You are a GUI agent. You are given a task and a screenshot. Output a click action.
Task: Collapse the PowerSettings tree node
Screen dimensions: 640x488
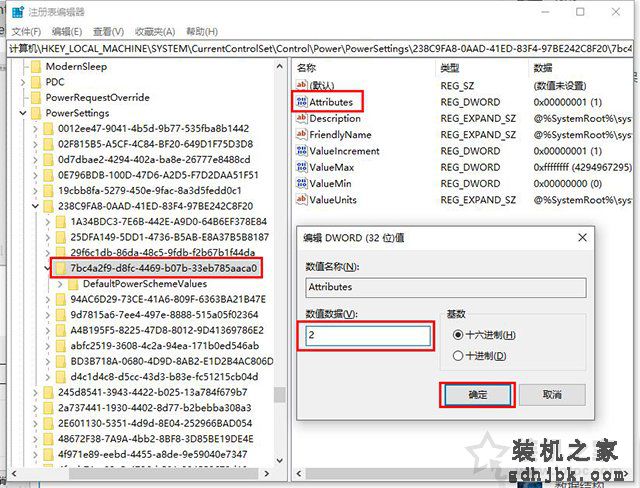click(23, 113)
